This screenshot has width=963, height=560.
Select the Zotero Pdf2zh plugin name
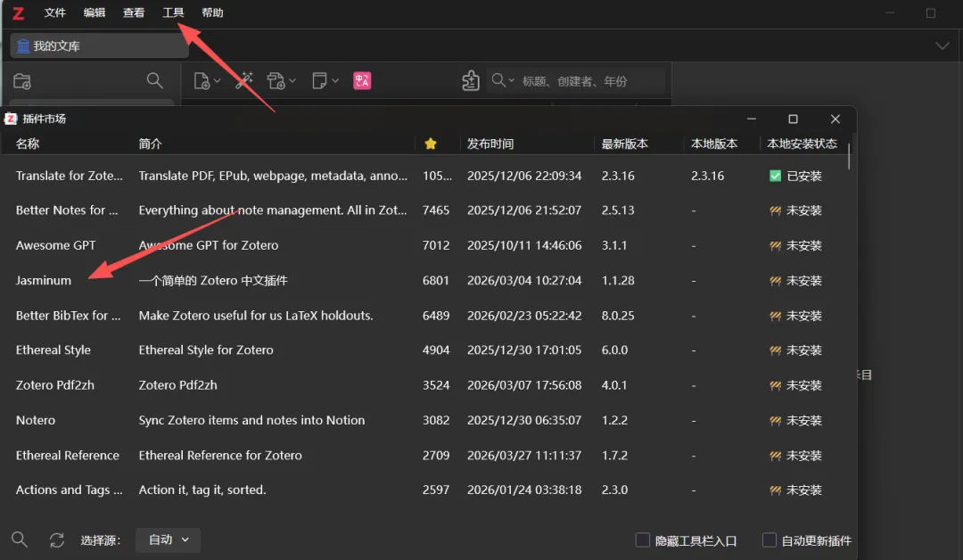[55, 385]
